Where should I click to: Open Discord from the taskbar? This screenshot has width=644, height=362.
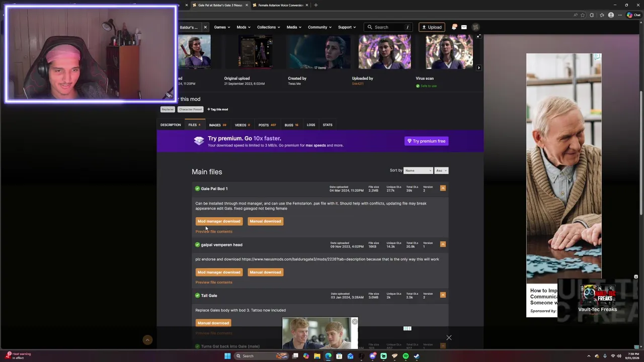pyautogui.click(x=372, y=356)
